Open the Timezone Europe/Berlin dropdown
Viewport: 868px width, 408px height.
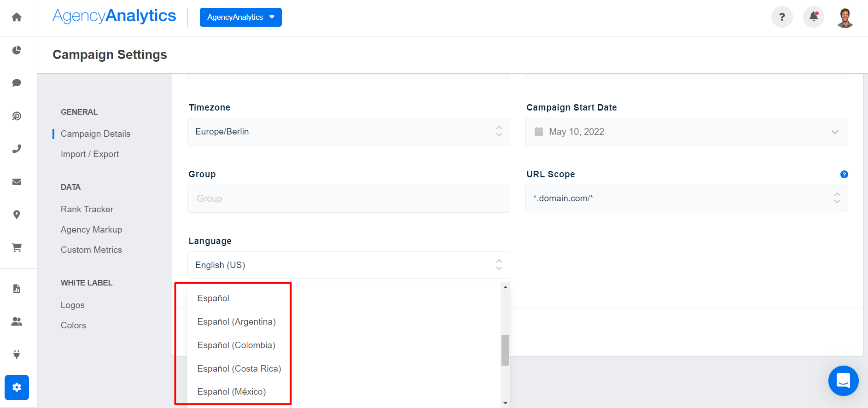pyautogui.click(x=348, y=132)
